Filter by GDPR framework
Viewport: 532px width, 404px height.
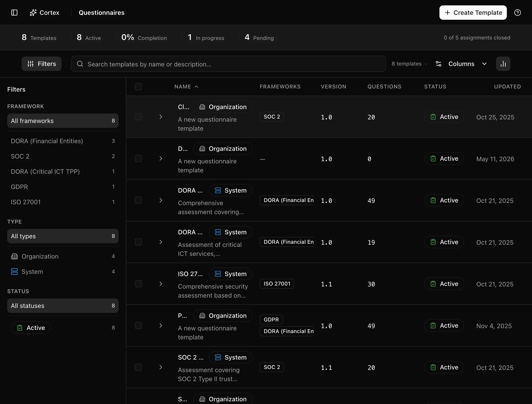coord(63,187)
